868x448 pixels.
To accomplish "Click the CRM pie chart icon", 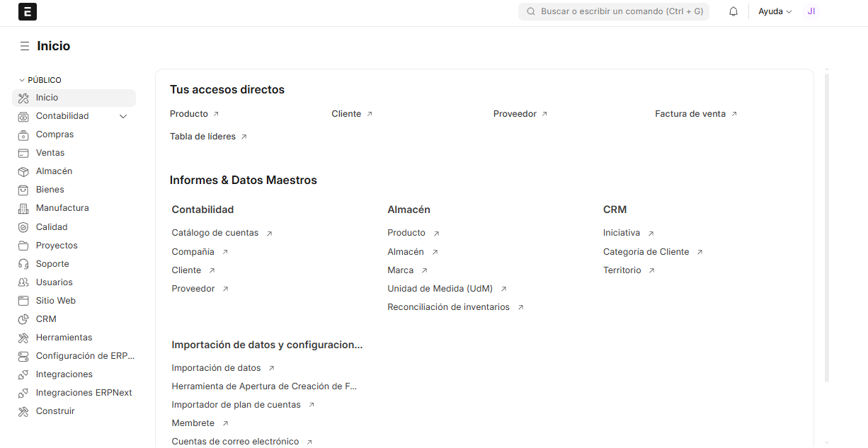I will coord(23,319).
